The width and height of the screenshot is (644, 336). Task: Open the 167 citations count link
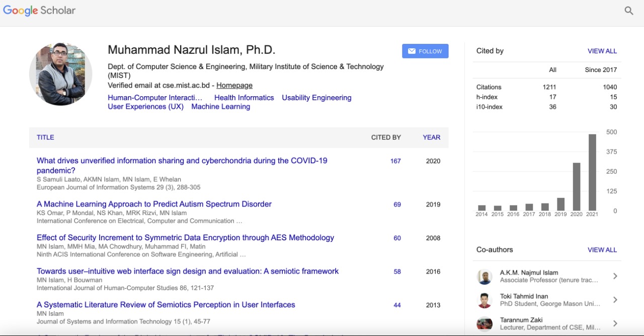[395, 161]
